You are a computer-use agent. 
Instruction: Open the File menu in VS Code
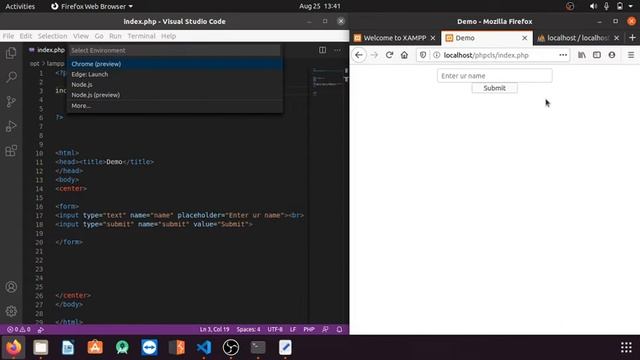(8, 36)
